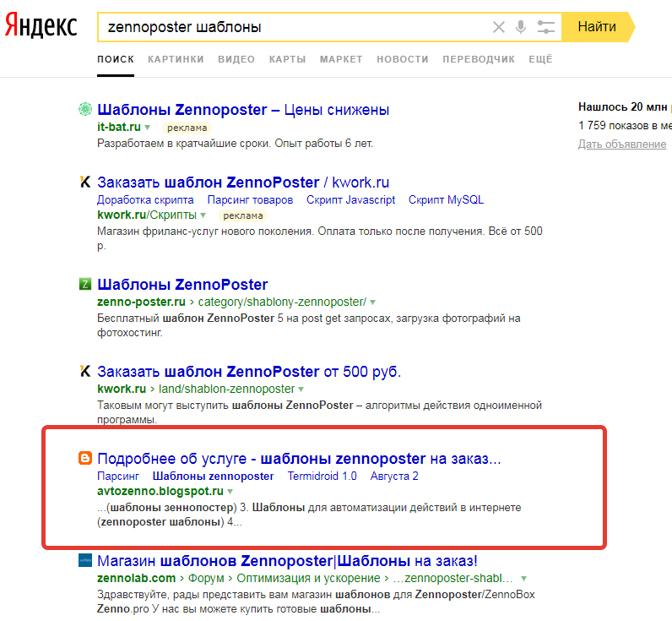This screenshot has width=672, height=621.
Task: Click 'Доработка скрипта' sitelink
Action: click(145, 200)
